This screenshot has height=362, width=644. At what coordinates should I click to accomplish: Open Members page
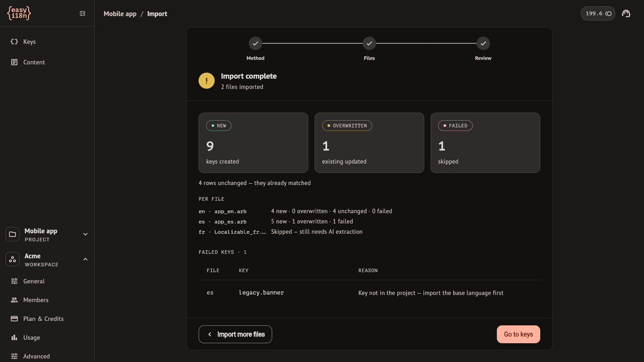tap(47, 300)
